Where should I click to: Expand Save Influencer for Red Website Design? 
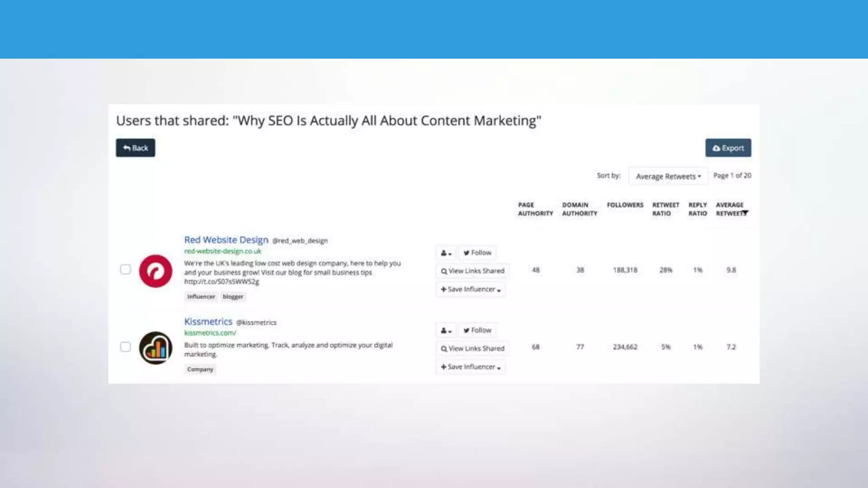pyautogui.click(x=470, y=289)
